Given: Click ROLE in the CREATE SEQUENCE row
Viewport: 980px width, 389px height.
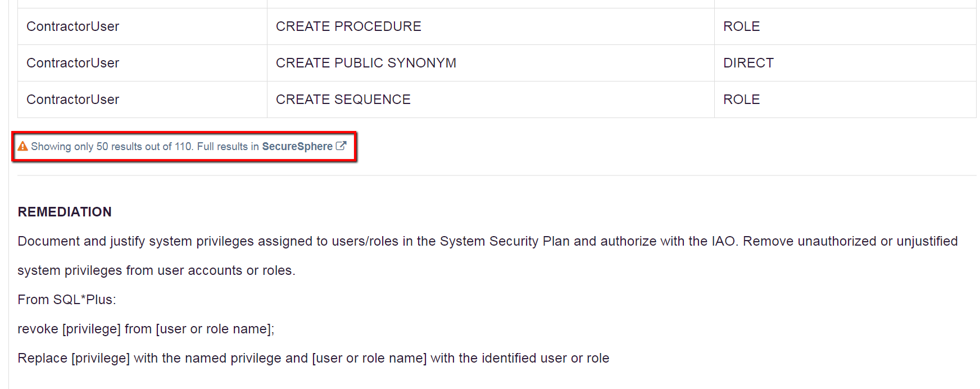Looking at the screenshot, I should [741, 99].
